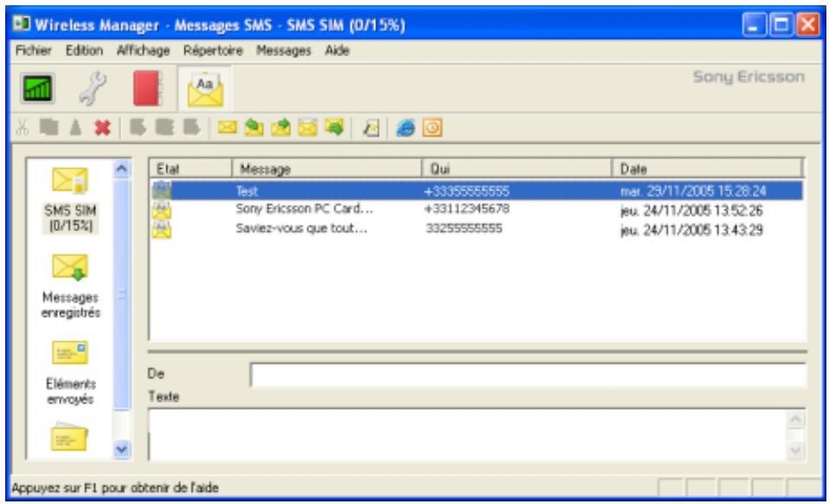Click the middle greyed document icon
829x504 pixels.
[x=165, y=127]
